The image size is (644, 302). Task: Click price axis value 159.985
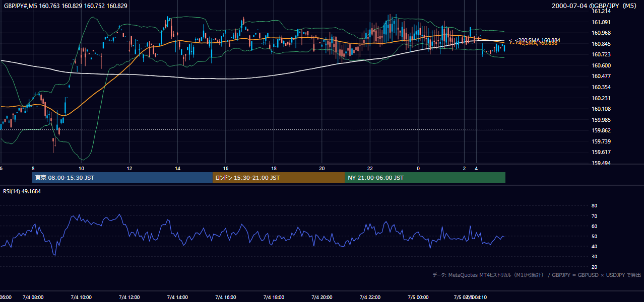coord(601,120)
